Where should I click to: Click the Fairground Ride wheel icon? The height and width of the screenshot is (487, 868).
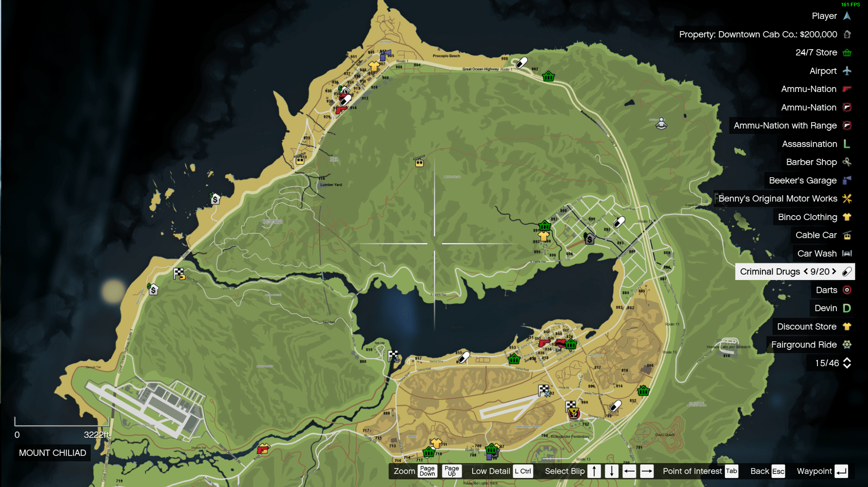click(x=847, y=345)
